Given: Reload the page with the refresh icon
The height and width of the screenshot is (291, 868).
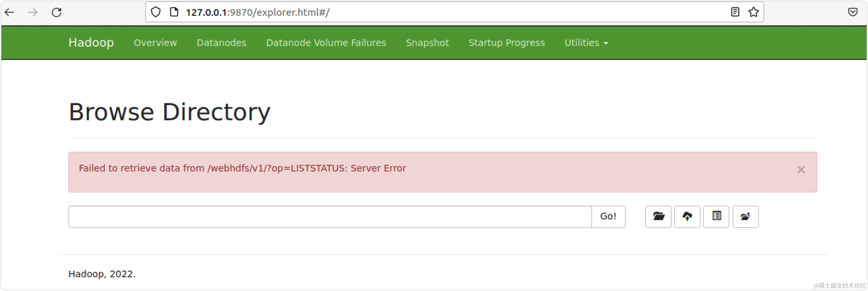Looking at the screenshot, I should [56, 12].
